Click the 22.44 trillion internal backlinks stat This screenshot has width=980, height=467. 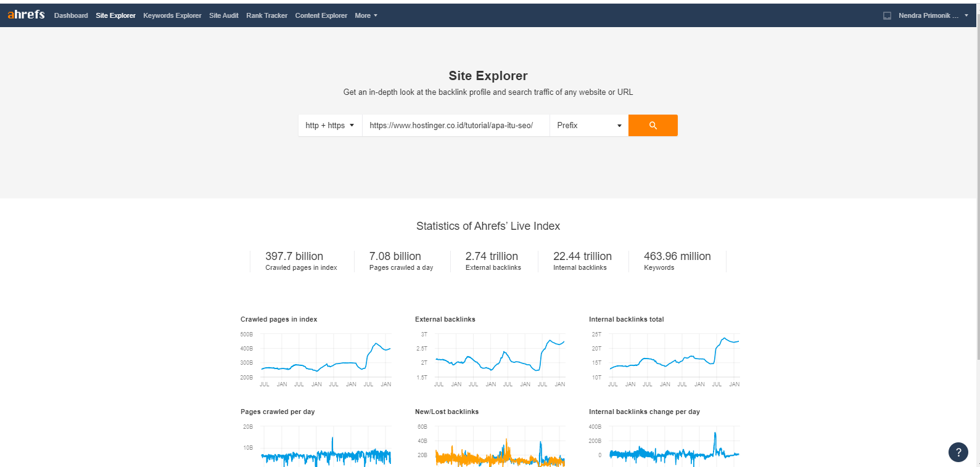coord(582,261)
